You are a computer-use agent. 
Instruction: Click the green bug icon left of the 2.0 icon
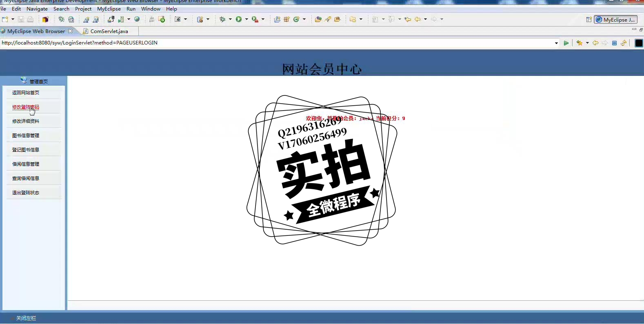[61, 19]
